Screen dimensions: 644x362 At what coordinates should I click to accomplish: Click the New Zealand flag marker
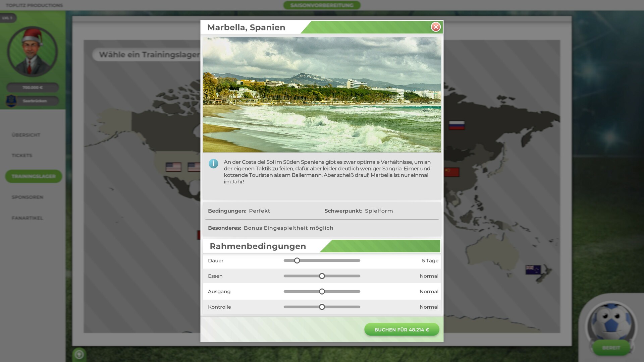[533, 269]
